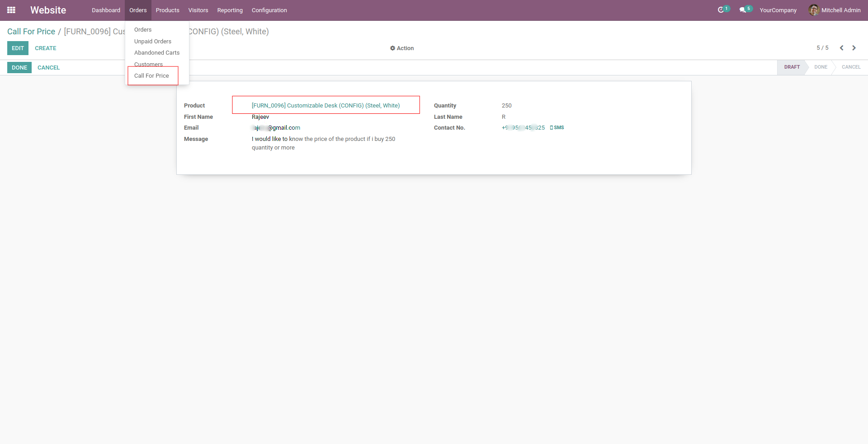This screenshot has height=444, width=868.
Task: Click the quantity value 250
Action: tap(506, 106)
